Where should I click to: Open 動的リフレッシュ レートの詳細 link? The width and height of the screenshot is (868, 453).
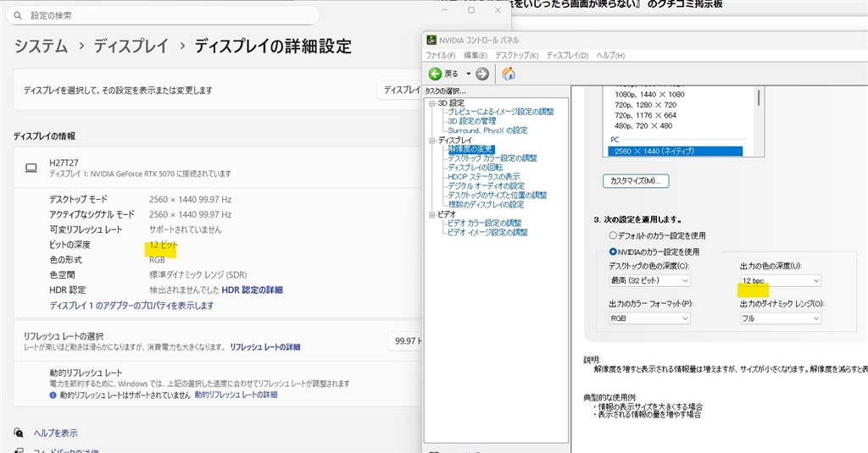[236, 395]
